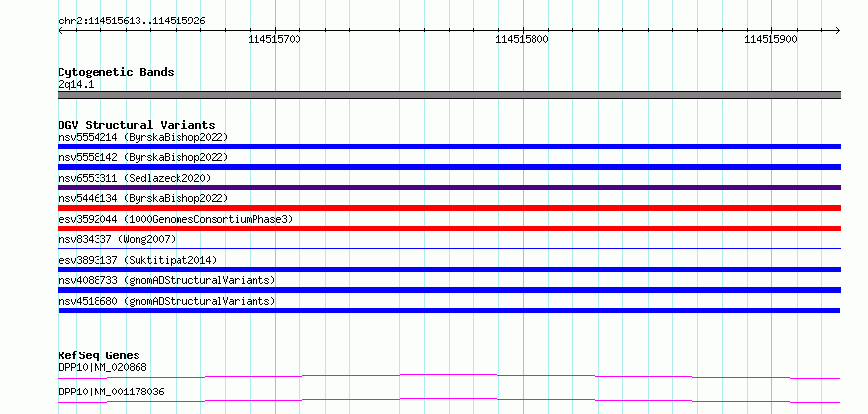Click the magenta intron line of DPP10|NM_020868

[x=449, y=376]
